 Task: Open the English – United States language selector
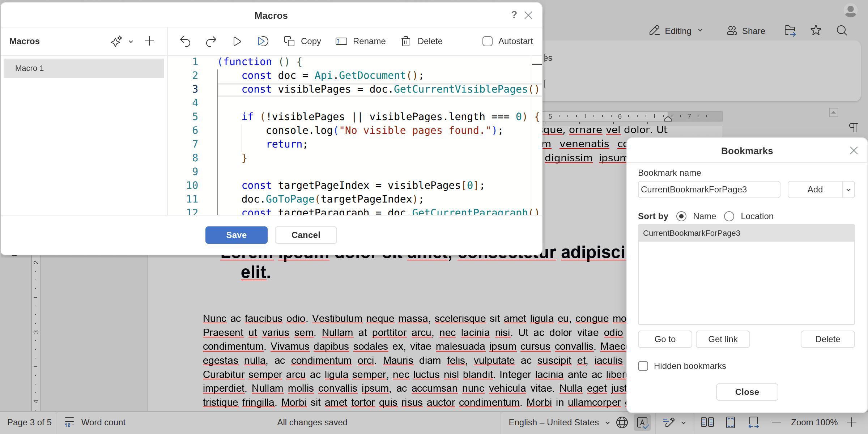pos(554,422)
